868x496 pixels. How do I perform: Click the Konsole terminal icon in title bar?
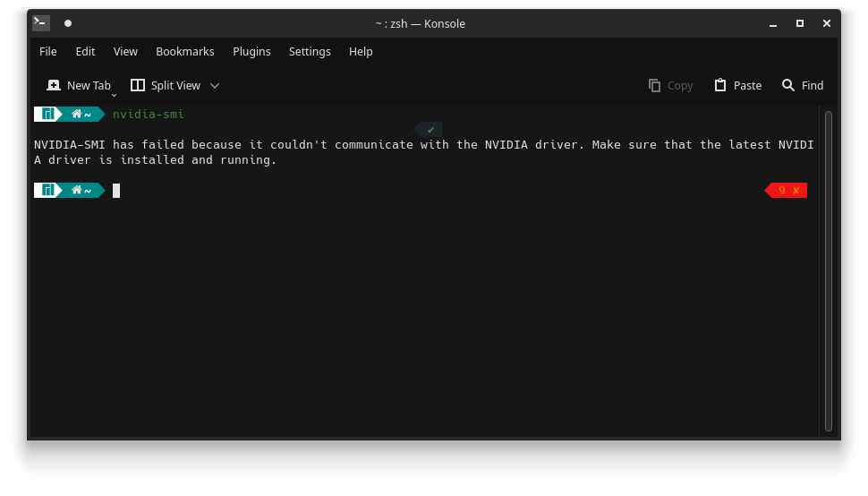[41, 23]
